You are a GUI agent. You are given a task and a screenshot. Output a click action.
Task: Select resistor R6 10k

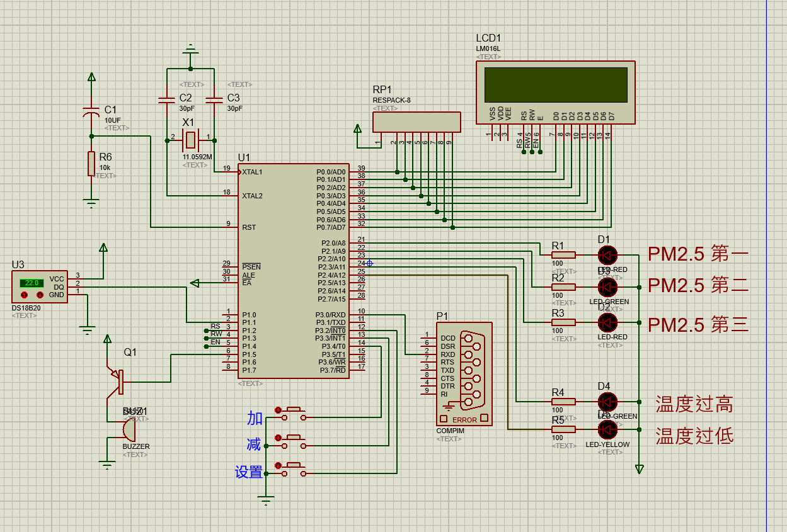pyautogui.click(x=92, y=164)
